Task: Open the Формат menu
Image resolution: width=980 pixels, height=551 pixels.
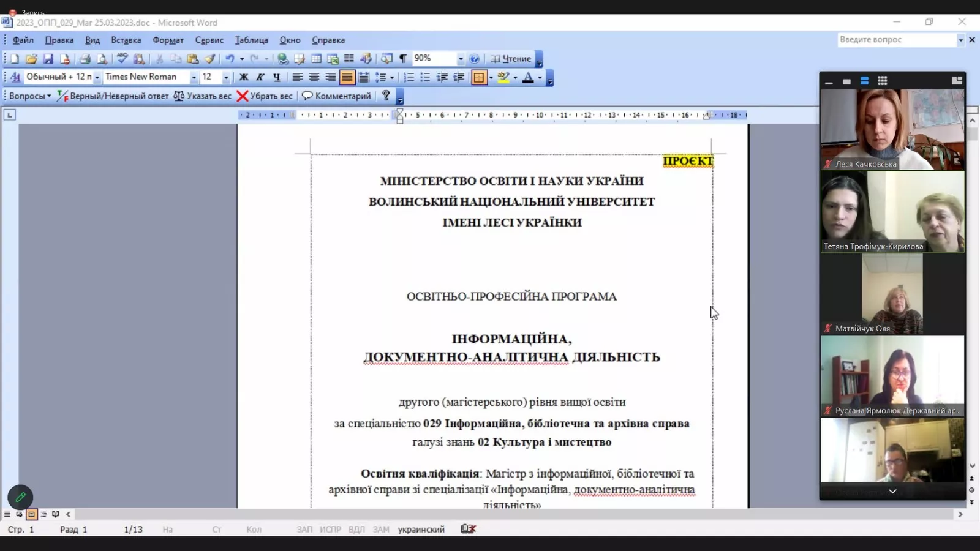Action: coord(168,40)
